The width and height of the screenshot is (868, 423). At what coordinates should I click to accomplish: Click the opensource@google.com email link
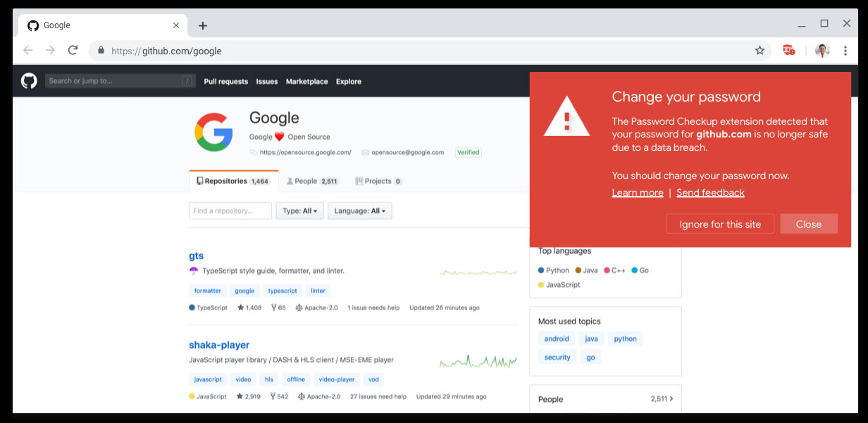(x=407, y=152)
